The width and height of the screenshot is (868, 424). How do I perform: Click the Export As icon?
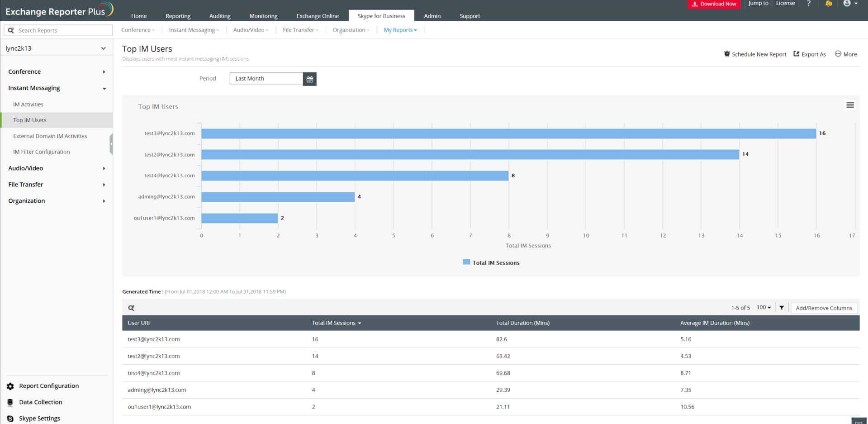pos(797,54)
